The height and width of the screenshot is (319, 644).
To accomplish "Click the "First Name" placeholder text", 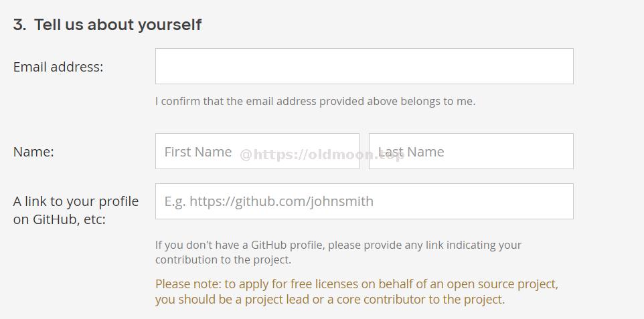I will coord(198,152).
